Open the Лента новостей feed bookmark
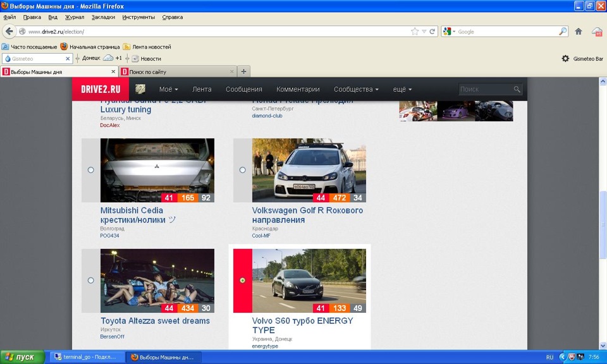Viewport: 607px width, 364px height. click(147, 47)
